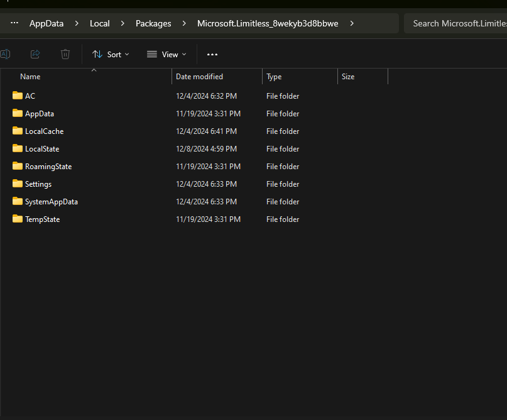Click the Delete trash can icon
The width and height of the screenshot is (507, 420).
coord(65,54)
